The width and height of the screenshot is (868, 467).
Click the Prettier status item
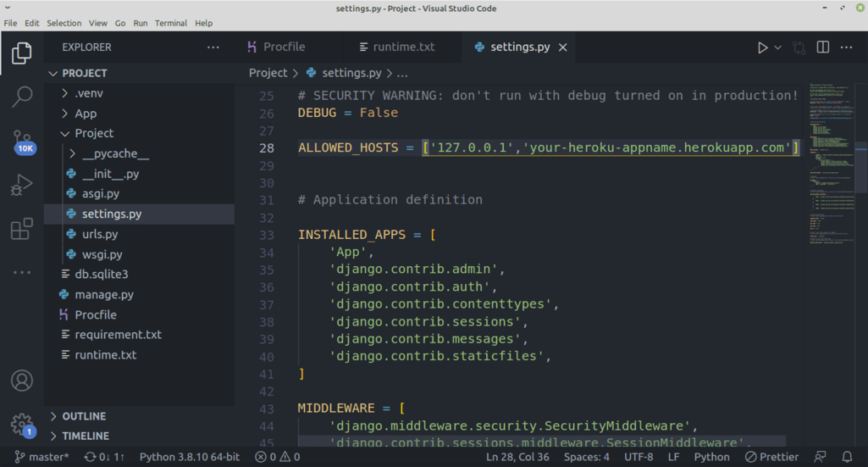coord(771,457)
